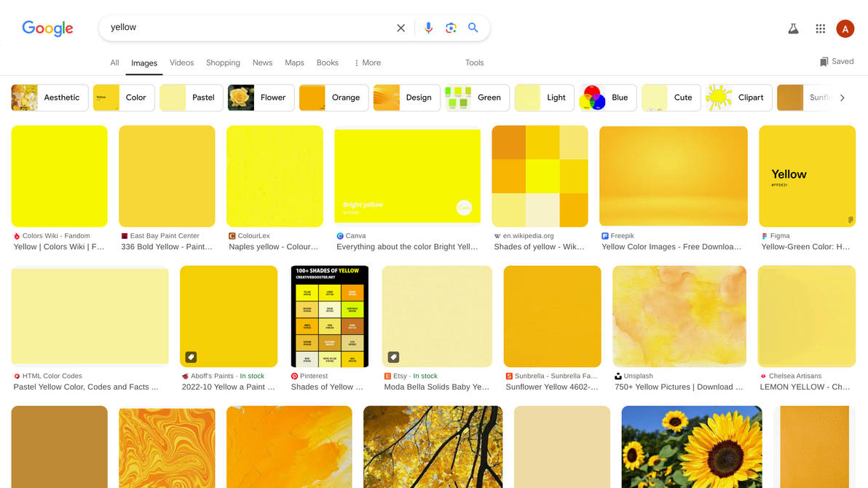
Task: Open 'LEMON YELLOW - Ch...' link
Action: click(805, 387)
